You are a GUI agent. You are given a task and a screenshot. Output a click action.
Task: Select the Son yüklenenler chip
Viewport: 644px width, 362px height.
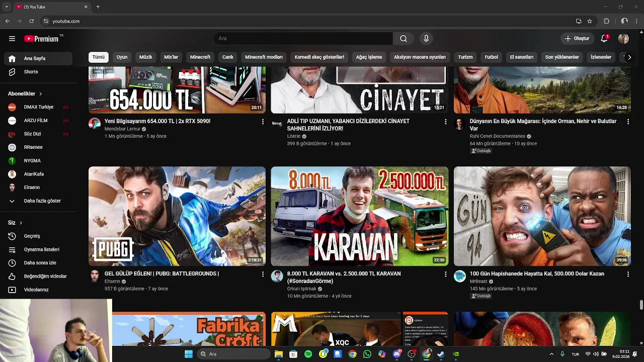point(562,57)
